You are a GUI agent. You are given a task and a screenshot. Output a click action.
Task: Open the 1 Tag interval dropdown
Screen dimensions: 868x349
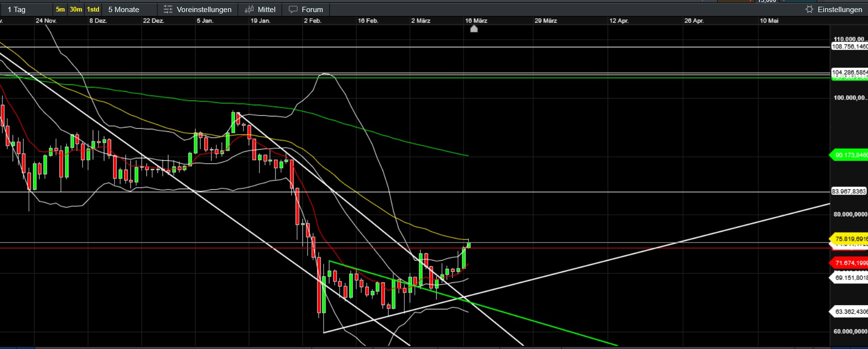(x=27, y=10)
